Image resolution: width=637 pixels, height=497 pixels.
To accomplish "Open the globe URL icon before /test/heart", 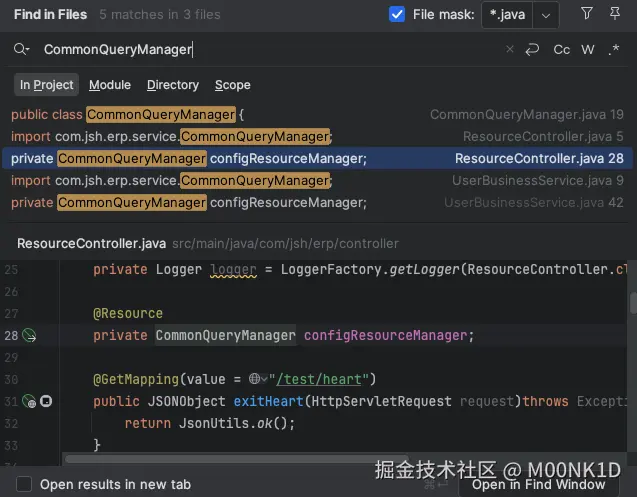I will (x=258, y=379).
